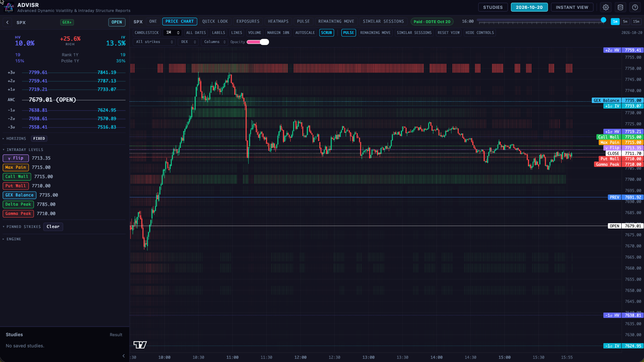
Task: Collapse the INTRADAY LEVELS section
Action: click(x=23, y=150)
